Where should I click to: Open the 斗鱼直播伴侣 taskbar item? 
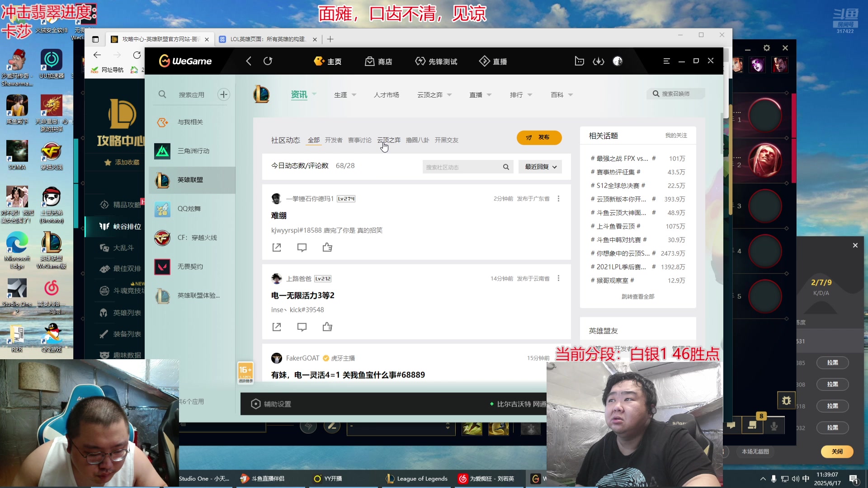(262, 479)
